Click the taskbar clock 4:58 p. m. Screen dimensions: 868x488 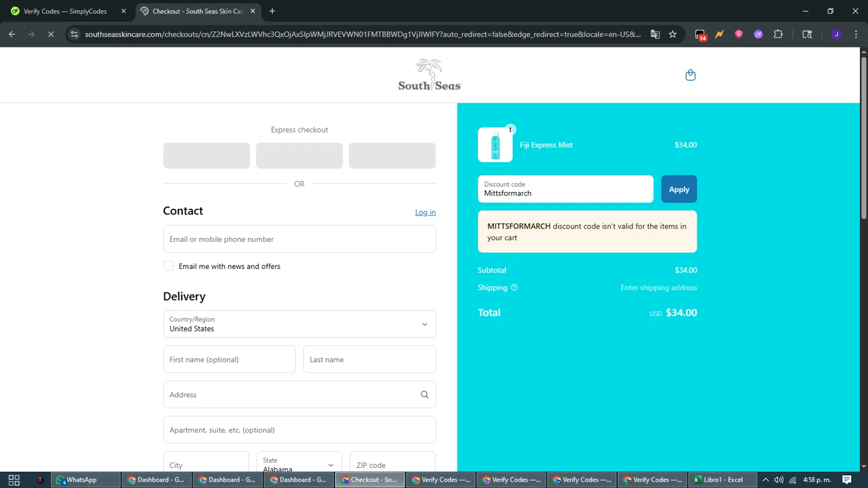pos(816,480)
